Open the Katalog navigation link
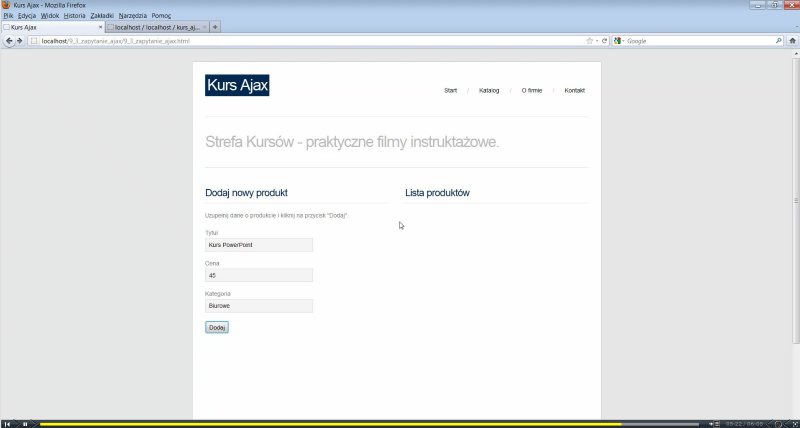This screenshot has height=428, width=800. point(489,91)
